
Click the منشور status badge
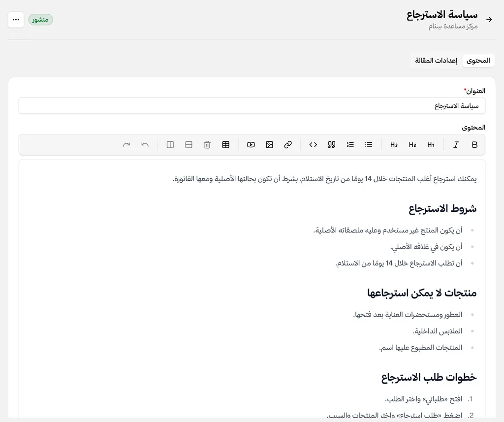pyautogui.click(x=40, y=20)
